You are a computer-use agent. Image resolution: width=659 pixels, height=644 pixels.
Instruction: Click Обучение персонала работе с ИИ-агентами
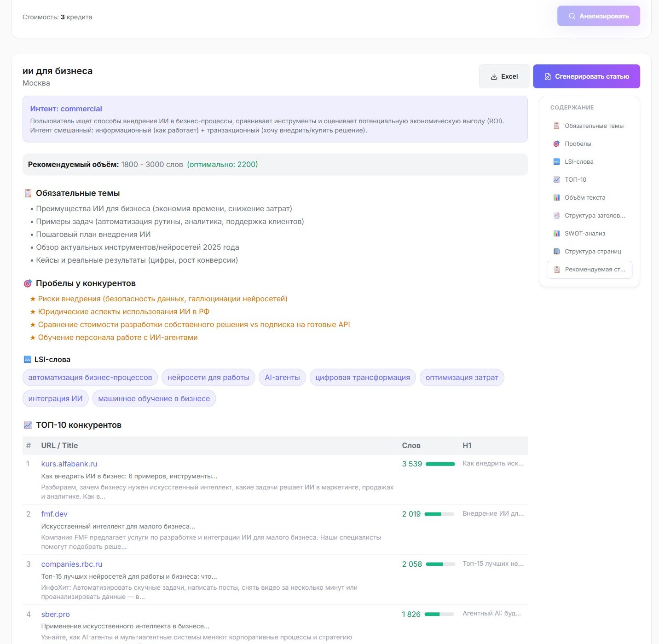pos(118,337)
